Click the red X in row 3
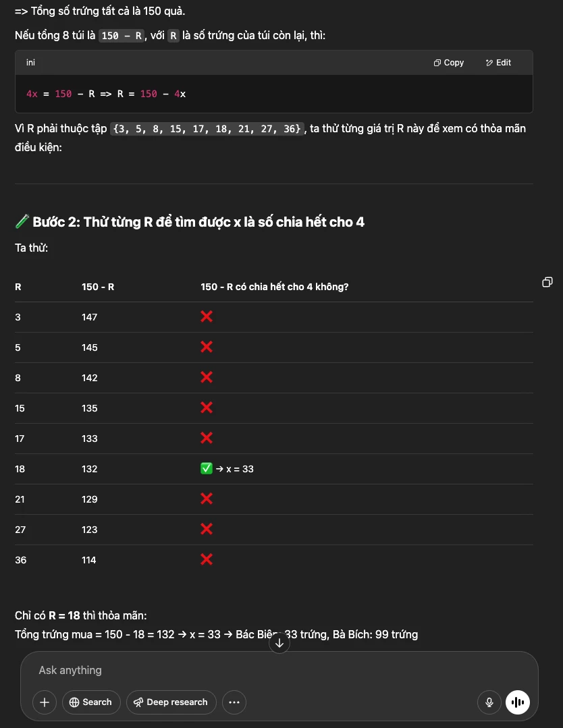The image size is (563, 728). (207, 316)
